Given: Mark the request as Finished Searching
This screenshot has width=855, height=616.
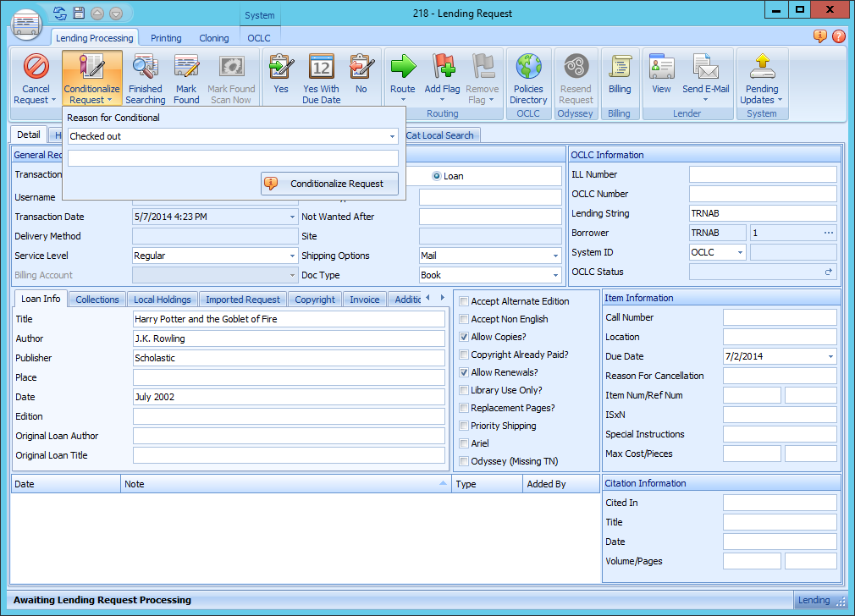Looking at the screenshot, I should coord(145,78).
